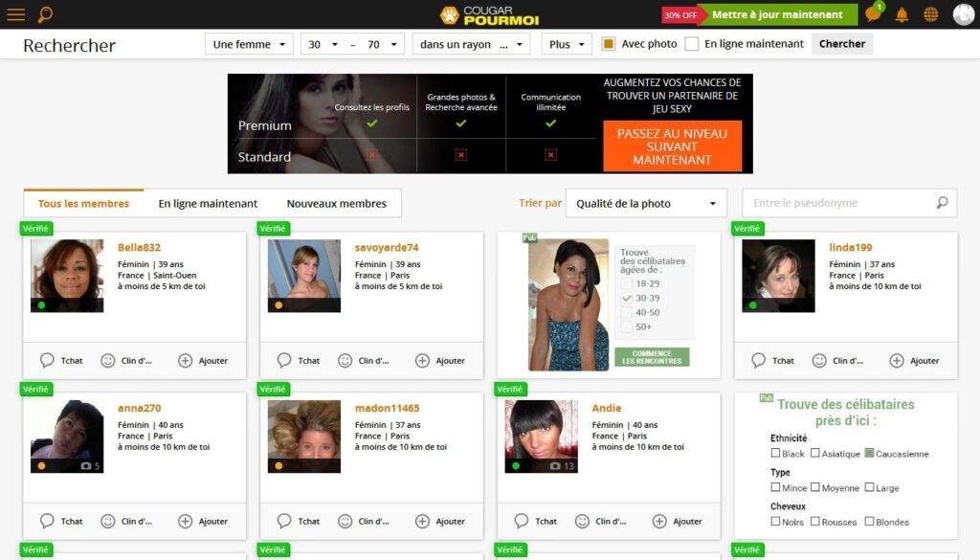This screenshot has width=980, height=560.
Task: Uncheck the Avec photo checkbox
Action: tap(608, 44)
